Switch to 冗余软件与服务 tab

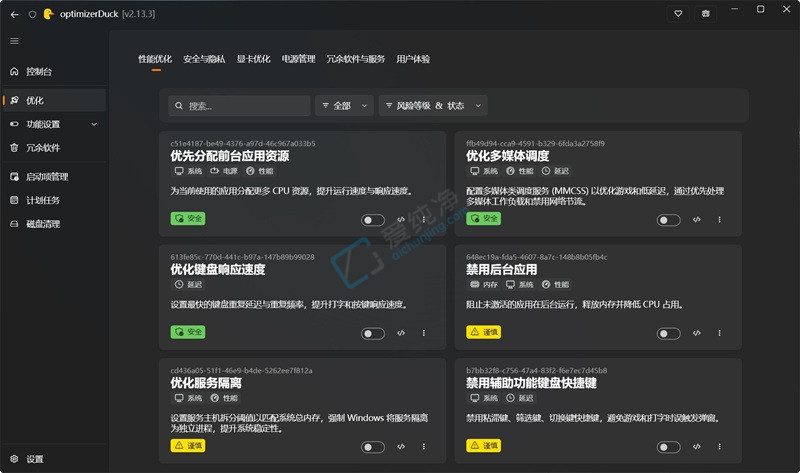356,59
